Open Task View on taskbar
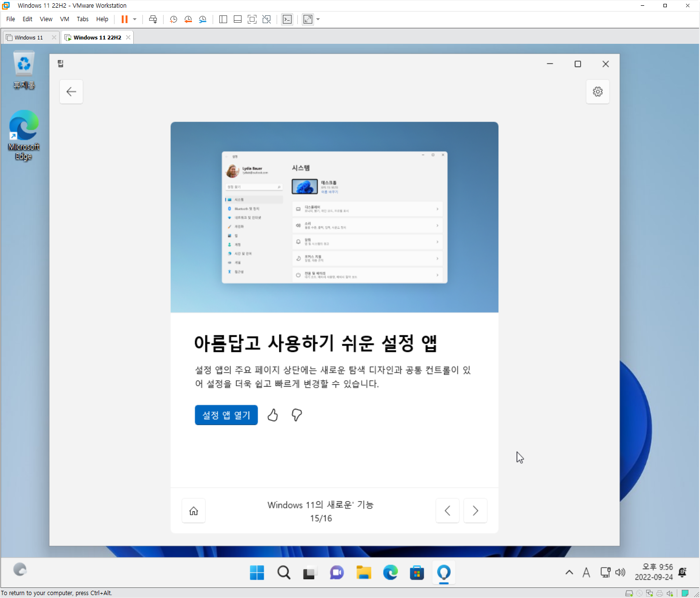The image size is (700, 598). click(x=310, y=572)
